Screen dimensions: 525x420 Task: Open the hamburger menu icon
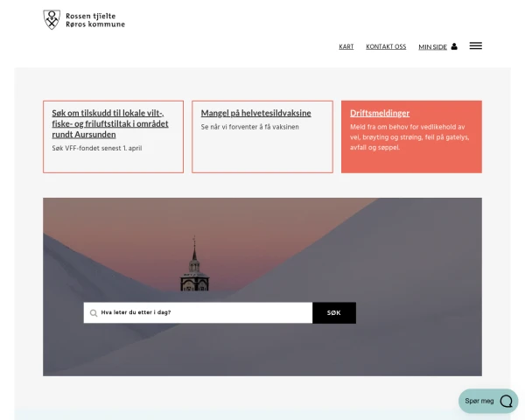tap(475, 45)
